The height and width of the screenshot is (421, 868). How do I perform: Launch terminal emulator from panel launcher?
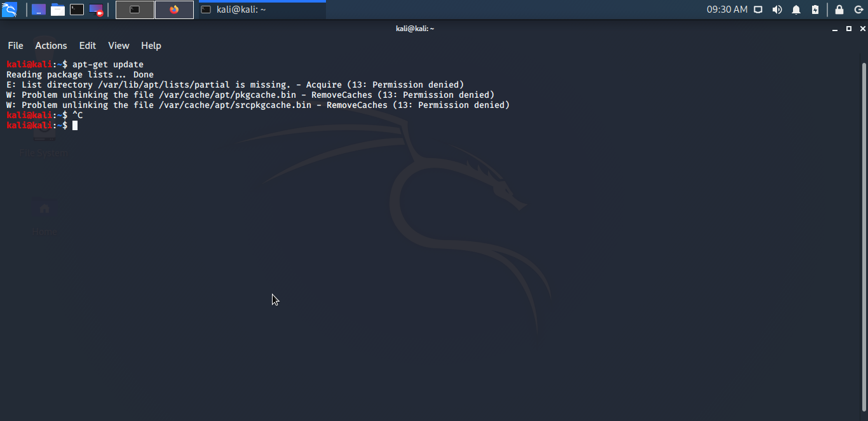77,10
